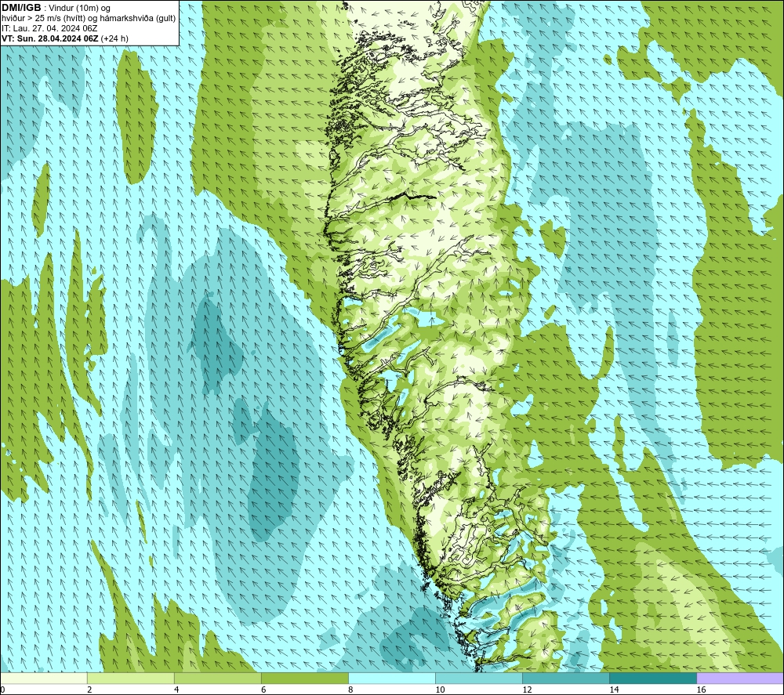
Task: Click the scale label '6'
Action: 263,690
